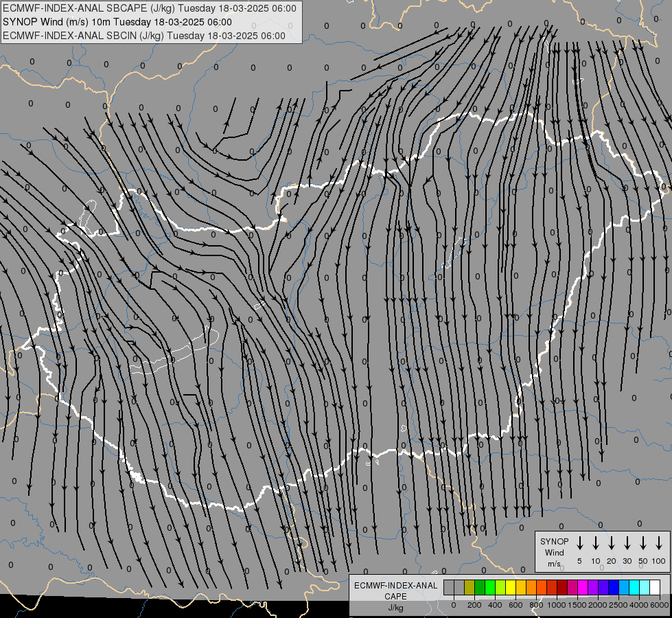
Task: Pick the pure blue swatch before 2500
Action: 613,587
